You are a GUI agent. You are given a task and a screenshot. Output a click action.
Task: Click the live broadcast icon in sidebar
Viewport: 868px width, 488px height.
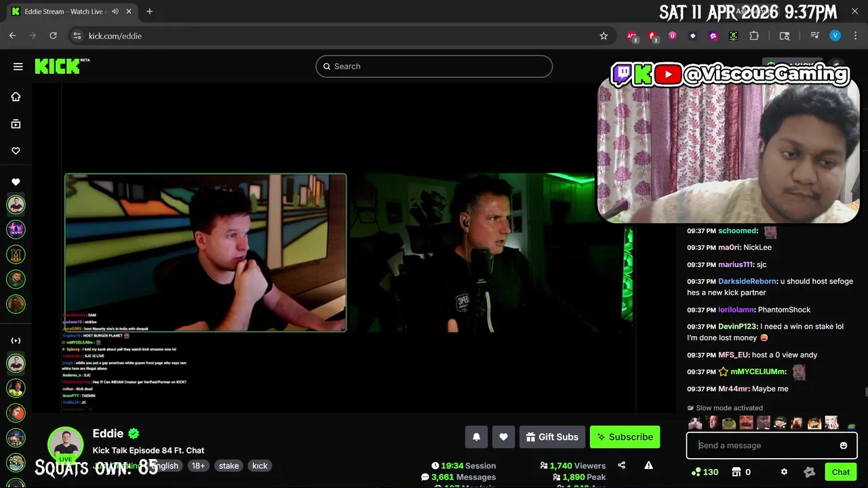tap(16, 341)
